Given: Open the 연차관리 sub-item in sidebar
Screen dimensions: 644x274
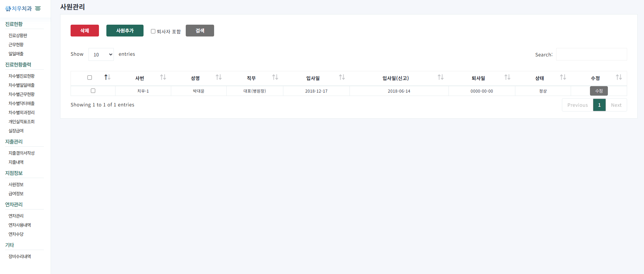Looking at the screenshot, I should click(x=16, y=216).
